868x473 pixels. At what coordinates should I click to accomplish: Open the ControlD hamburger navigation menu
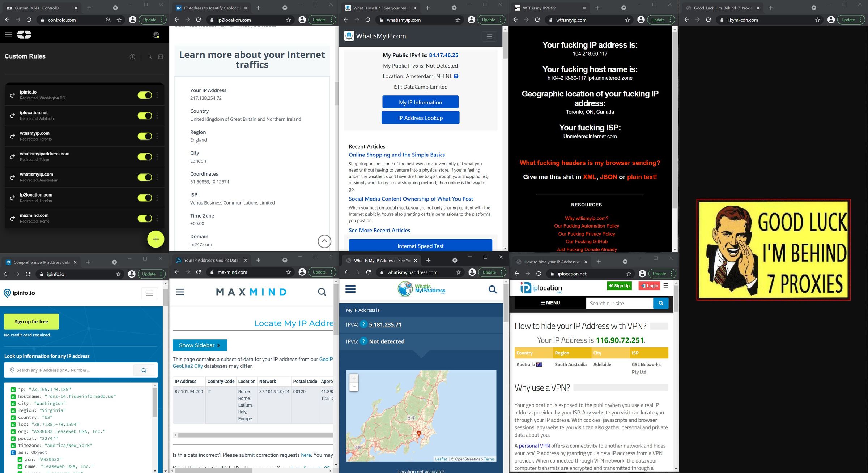[x=8, y=34]
